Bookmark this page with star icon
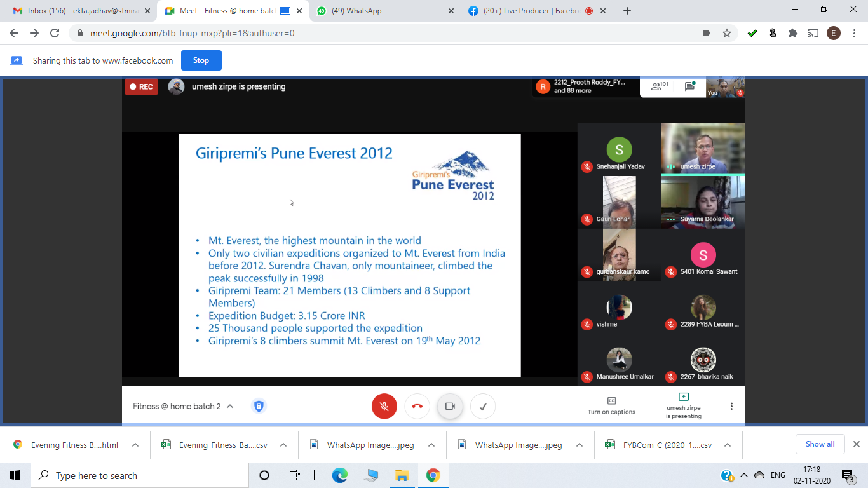868x488 pixels. point(727,33)
